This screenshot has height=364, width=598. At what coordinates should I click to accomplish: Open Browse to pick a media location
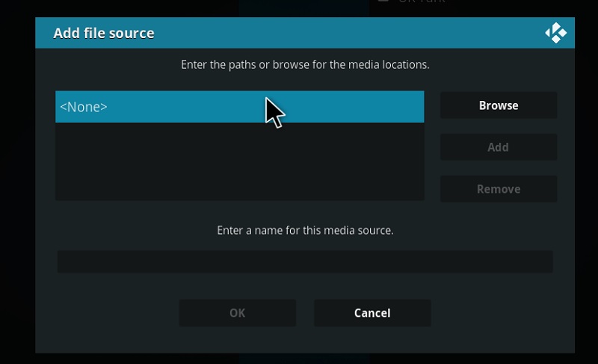[x=499, y=105]
